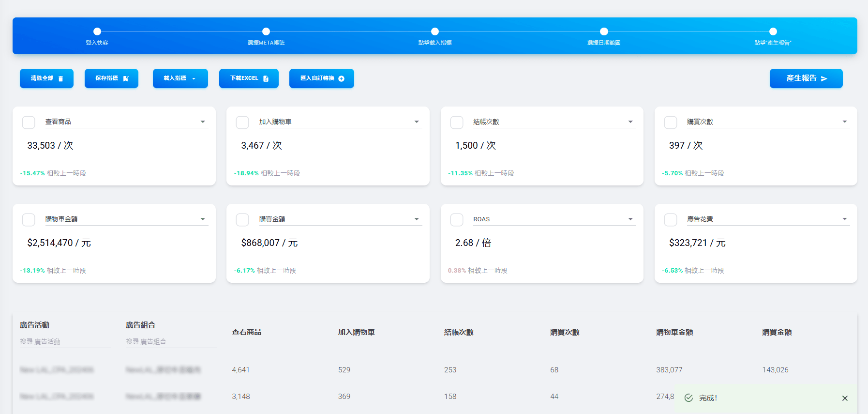Expand the 購買金額 card dropdown

417,219
